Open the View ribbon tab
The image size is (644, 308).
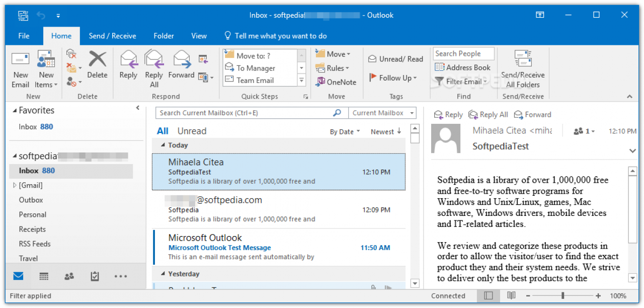[x=199, y=36]
